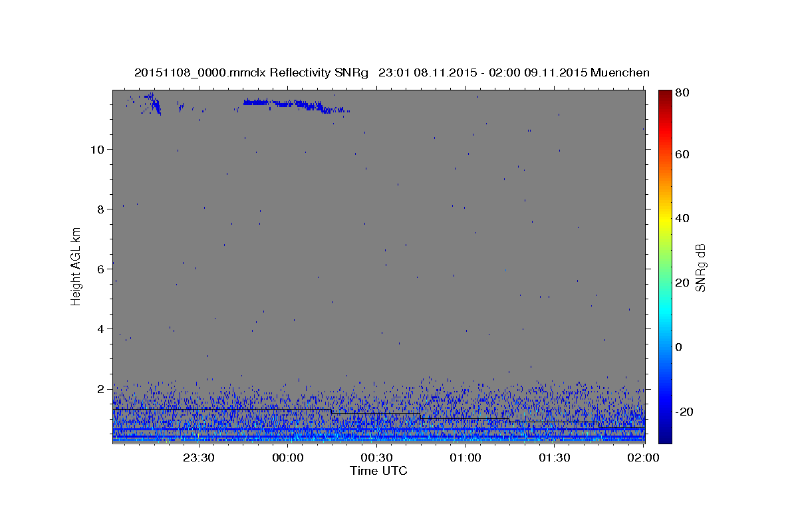Image resolution: width=798 pixels, height=532 pixels.
Task: Click the 'SNRg dB' colorbar label
Action: pyautogui.click(x=700, y=268)
